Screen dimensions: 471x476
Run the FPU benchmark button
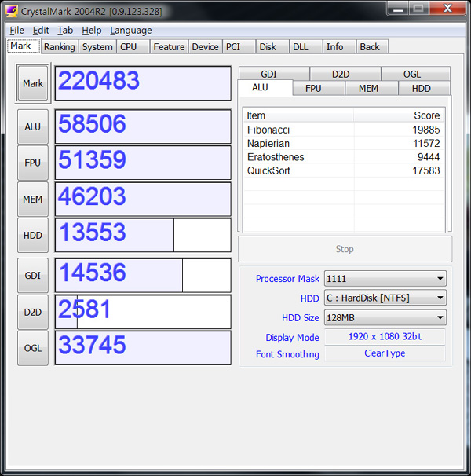pos(33,163)
